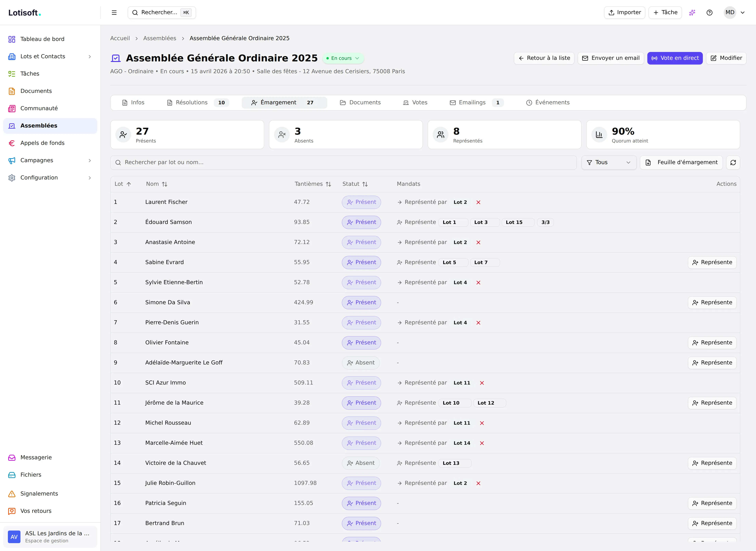Viewport: 756px width, 551px height.
Task: Switch to the Votes tab
Action: (415, 103)
